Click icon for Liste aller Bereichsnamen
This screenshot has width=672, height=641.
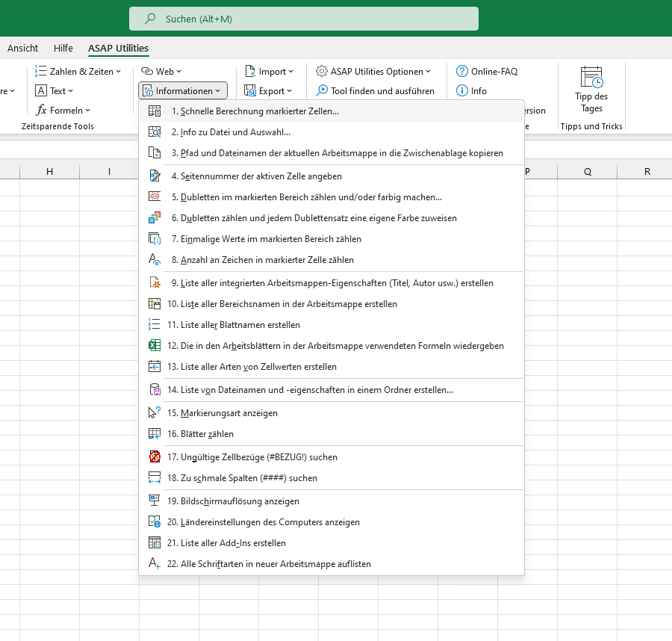155,304
